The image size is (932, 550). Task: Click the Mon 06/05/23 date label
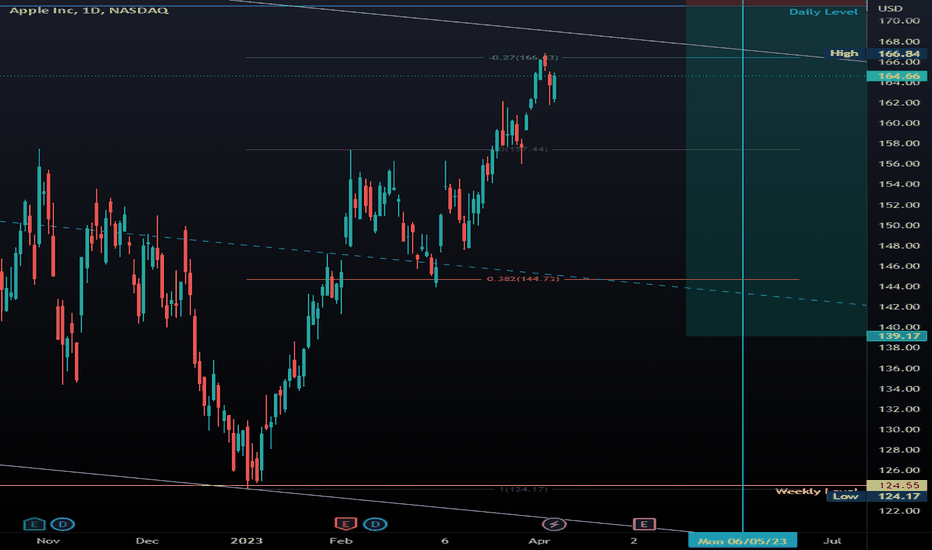coord(742,540)
